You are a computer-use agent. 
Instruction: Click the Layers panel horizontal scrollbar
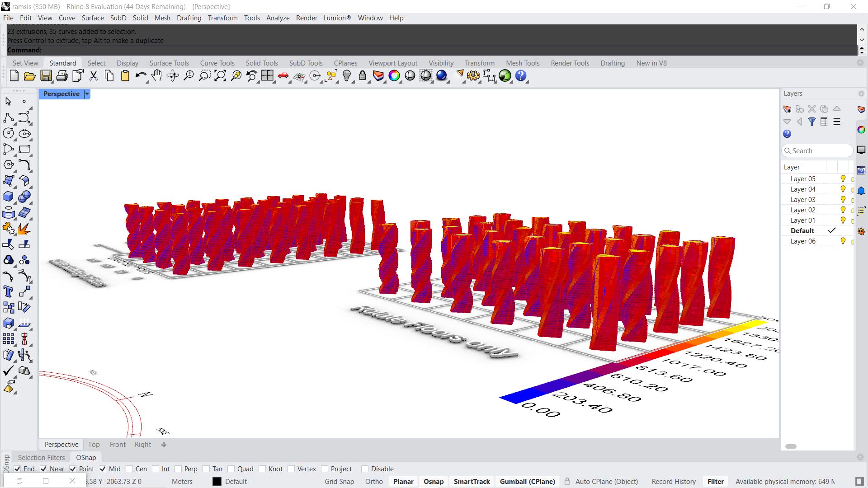click(x=791, y=446)
